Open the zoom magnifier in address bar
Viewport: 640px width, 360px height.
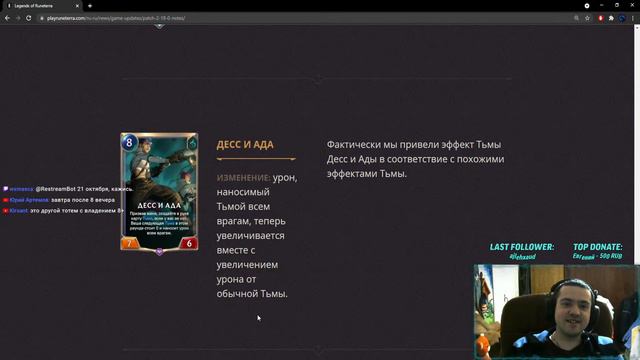coord(576,18)
